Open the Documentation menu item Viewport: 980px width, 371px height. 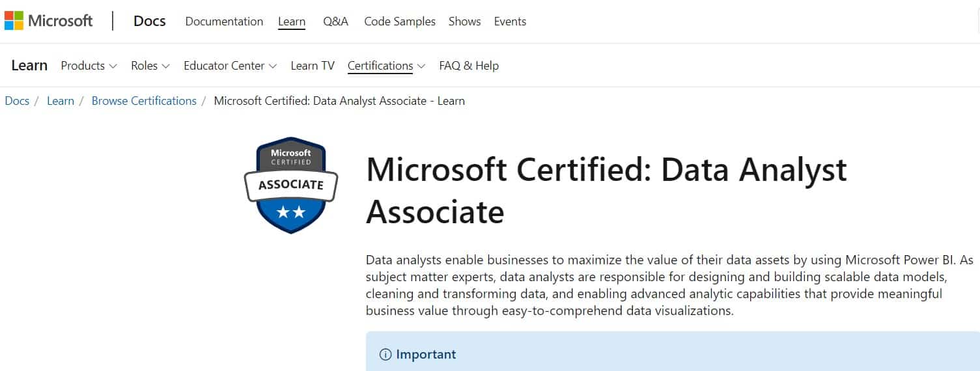click(224, 21)
